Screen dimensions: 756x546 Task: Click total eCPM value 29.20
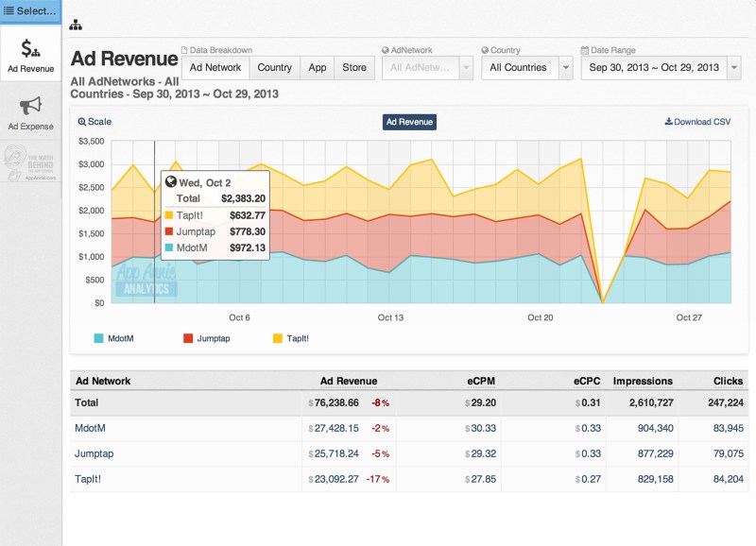(x=483, y=402)
